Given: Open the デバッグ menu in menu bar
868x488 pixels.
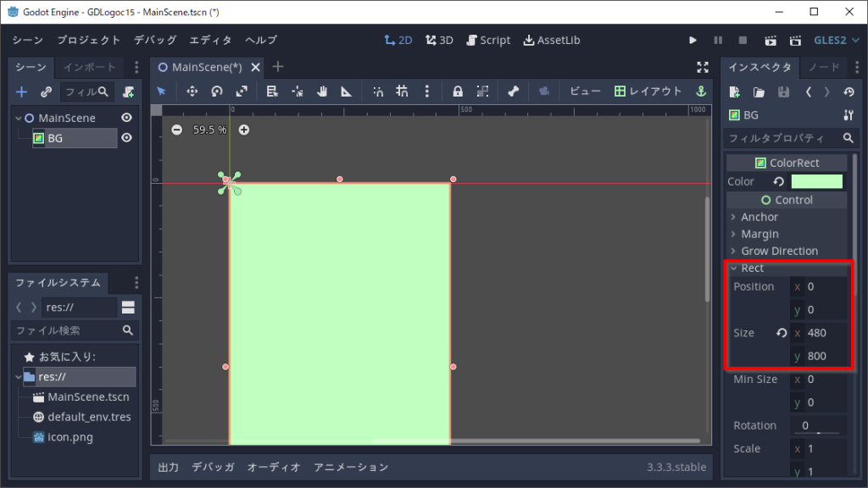Looking at the screenshot, I should click(155, 40).
